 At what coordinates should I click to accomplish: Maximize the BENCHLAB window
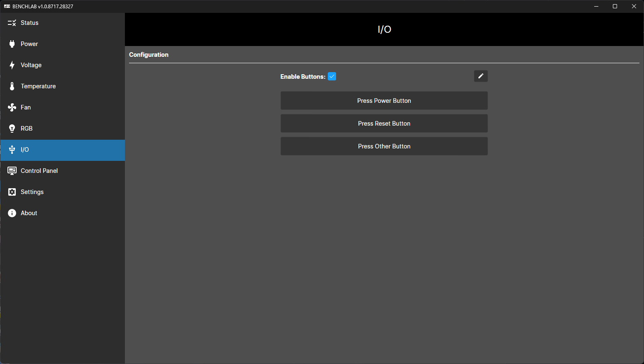point(615,6)
